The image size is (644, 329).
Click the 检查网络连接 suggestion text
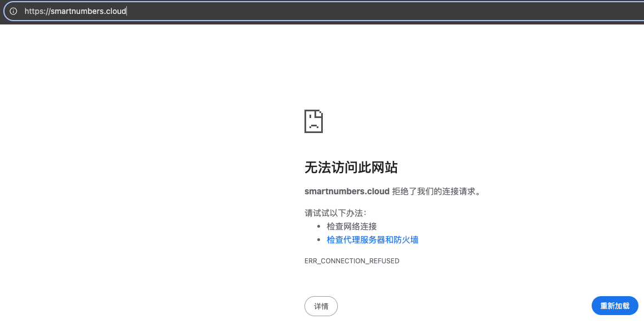point(352,227)
